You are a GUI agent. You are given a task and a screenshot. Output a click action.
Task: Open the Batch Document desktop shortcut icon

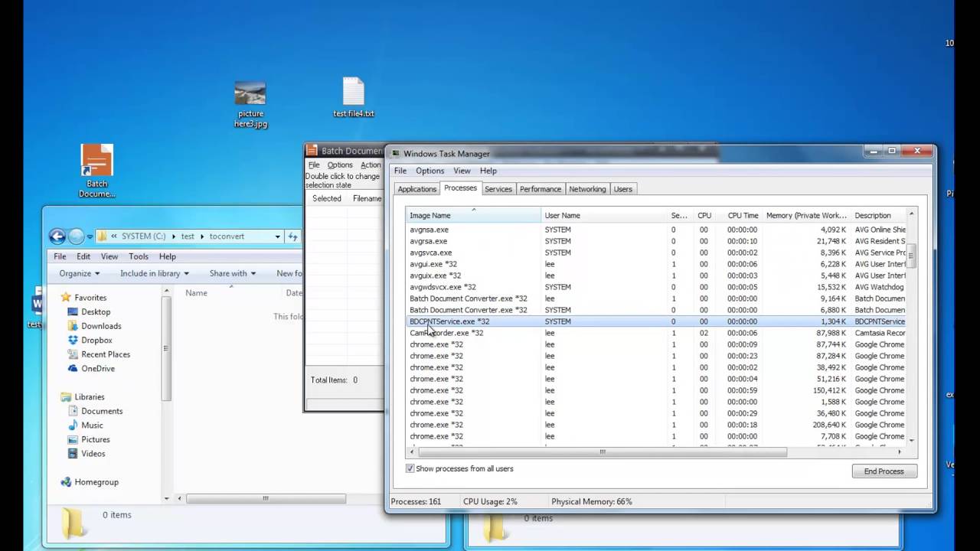pyautogui.click(x=97, y=171)
